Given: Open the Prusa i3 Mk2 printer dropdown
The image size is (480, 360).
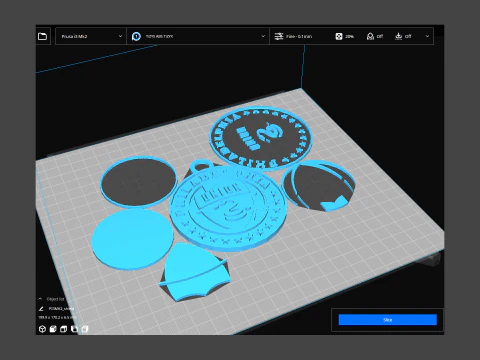Looking at the screenshot, I should point(91,36).
